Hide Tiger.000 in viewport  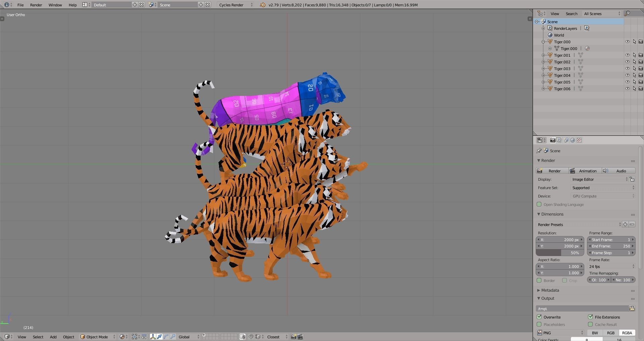(x=627, y=42)
